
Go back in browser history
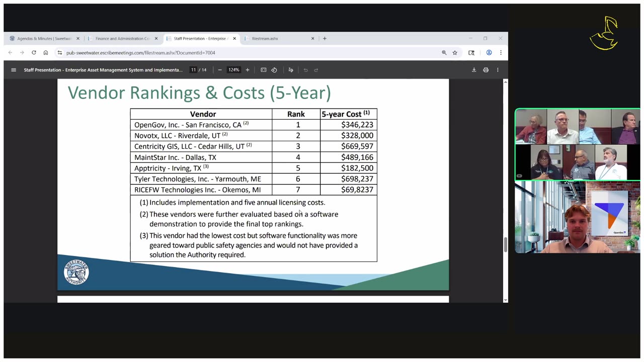(x=10, y=52)
